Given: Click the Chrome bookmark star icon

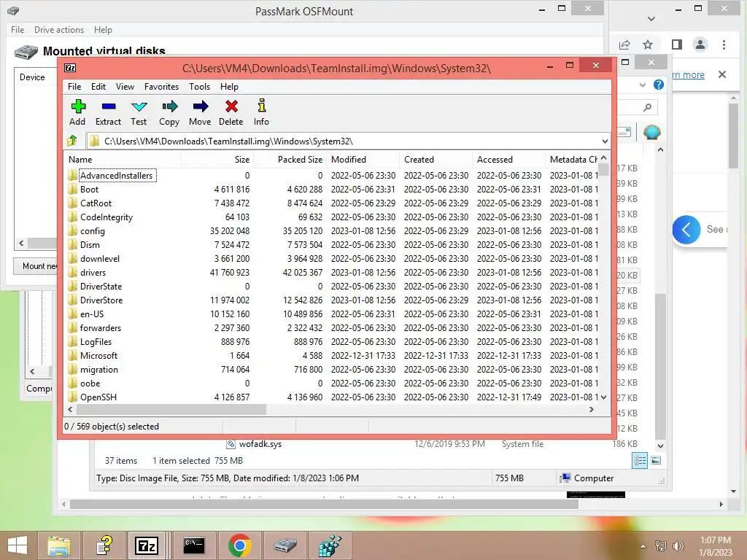Looking at the screenshot, I should pyautogui.click(x=648, y=44).
